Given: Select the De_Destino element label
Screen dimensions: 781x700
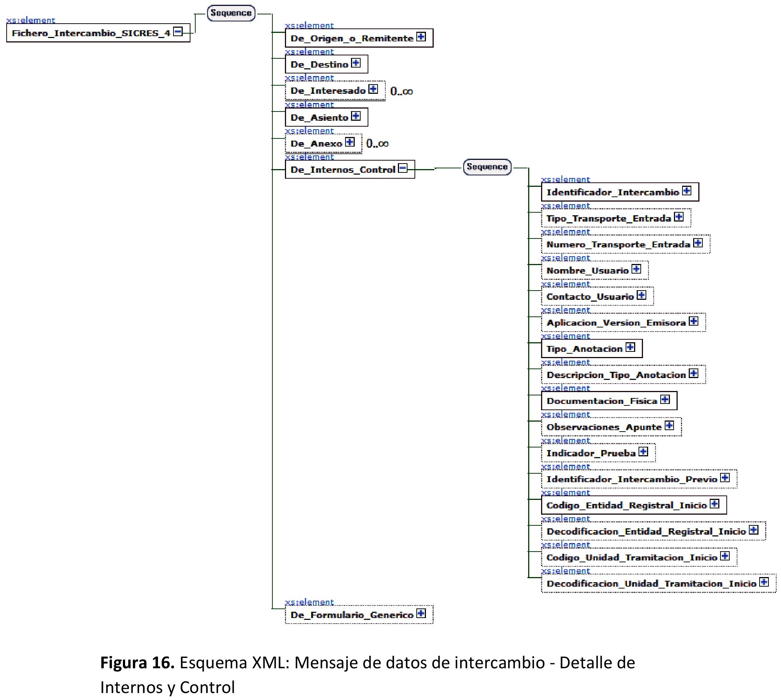Looking at the screenshot, I should tap(320, 65).
